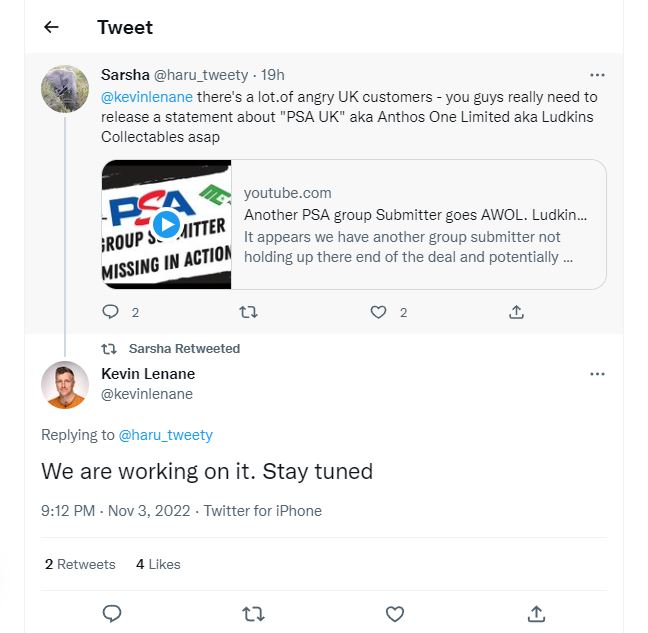Open the @haru_tweety link after Replying to
Viewport: 648px width, 633px height.
(166, 435)
